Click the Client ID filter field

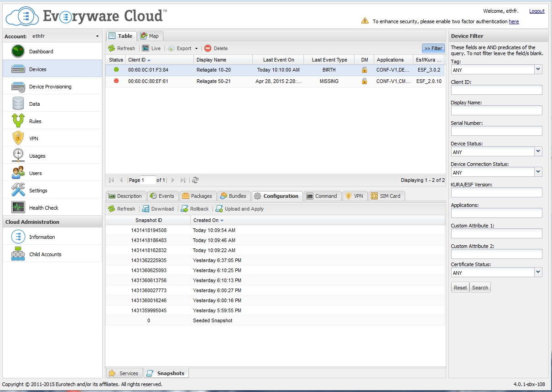496,90
